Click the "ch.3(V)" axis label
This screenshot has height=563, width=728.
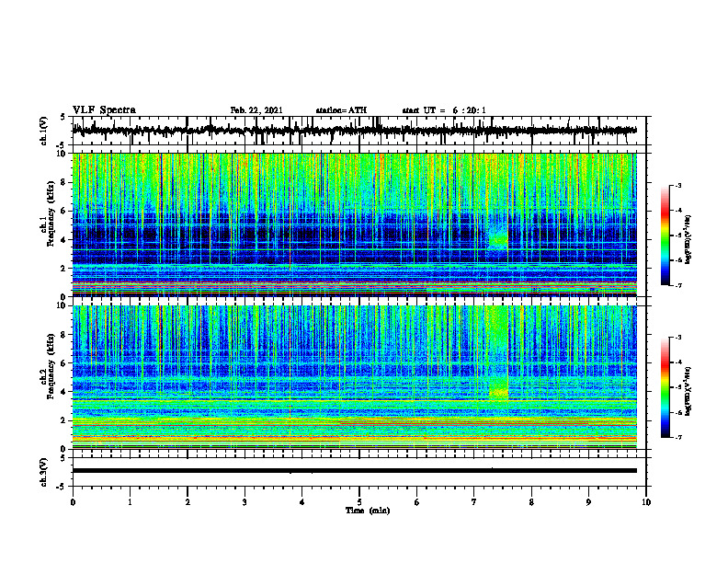pyautogui.click(x=44, y=472)
